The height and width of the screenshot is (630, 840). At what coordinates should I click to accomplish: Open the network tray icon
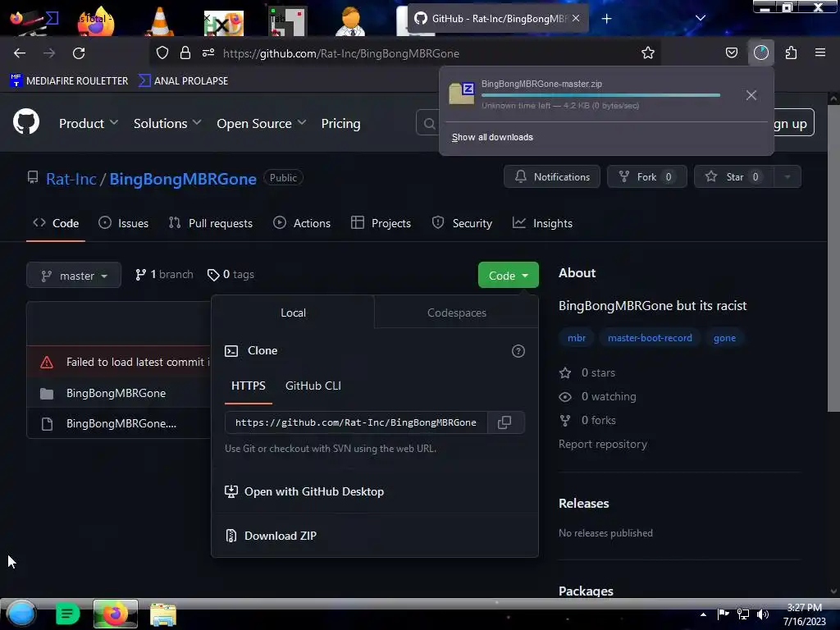pos(743,614)
